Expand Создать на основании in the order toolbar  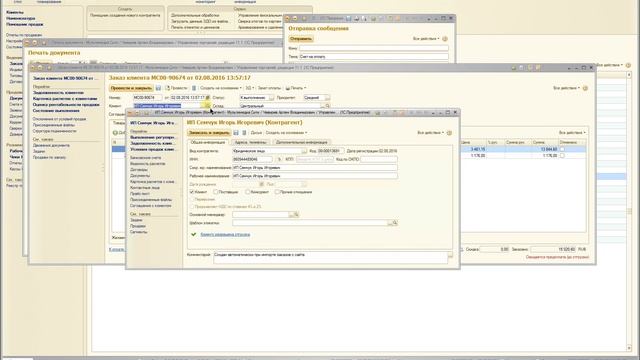point(220,88)
